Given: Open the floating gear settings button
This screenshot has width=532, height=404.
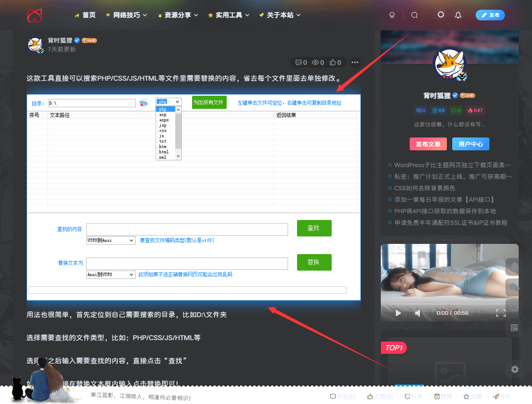Looking at the screenshot, I should tap(514, 369).
